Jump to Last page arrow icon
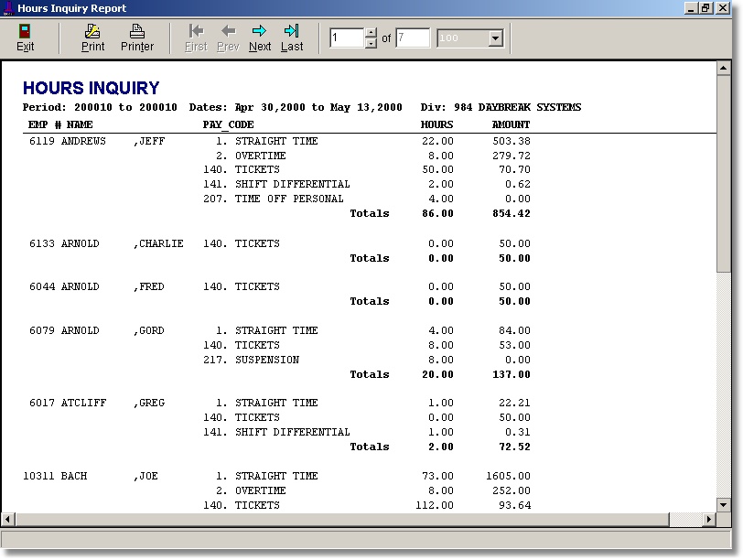 pyautogui.click(x=291, y=31)
